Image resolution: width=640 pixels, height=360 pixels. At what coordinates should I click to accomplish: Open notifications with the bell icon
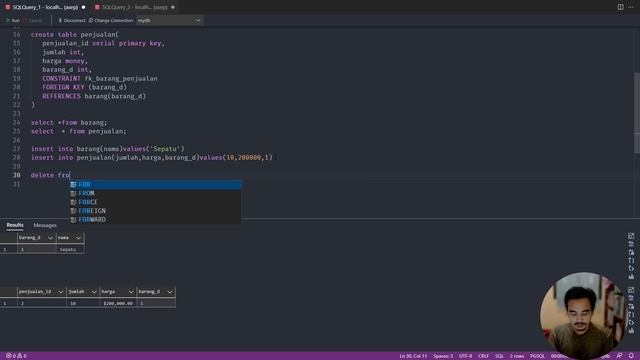pos(631,356)
